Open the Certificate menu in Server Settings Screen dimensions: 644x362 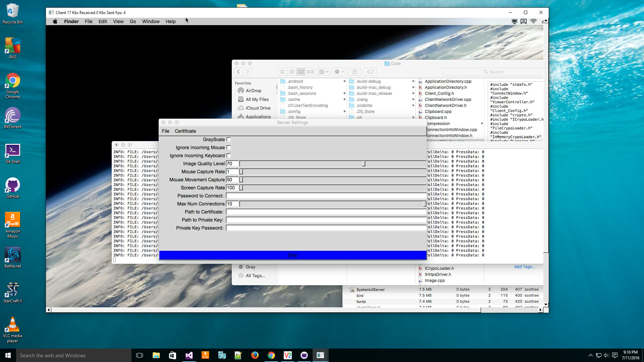pyautogui.click(x=185, y=131)
